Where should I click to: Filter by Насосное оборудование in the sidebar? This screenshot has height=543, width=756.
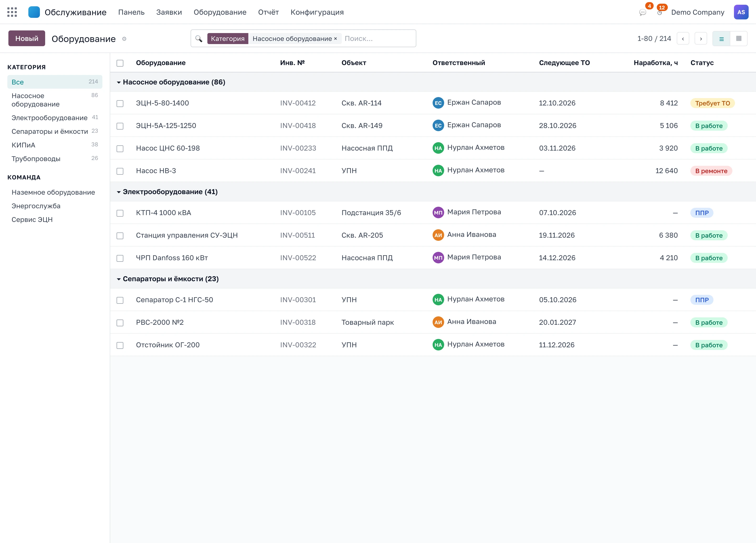(55, 100)
